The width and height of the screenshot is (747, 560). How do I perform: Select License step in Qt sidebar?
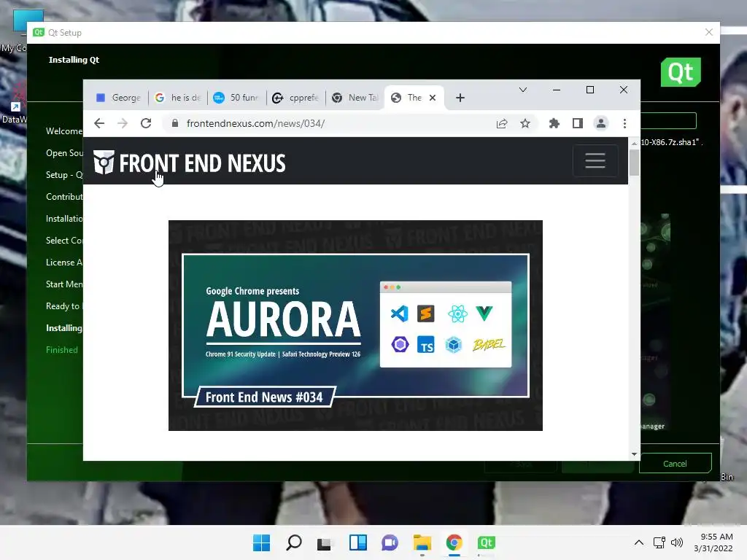[x=64, y=262]
